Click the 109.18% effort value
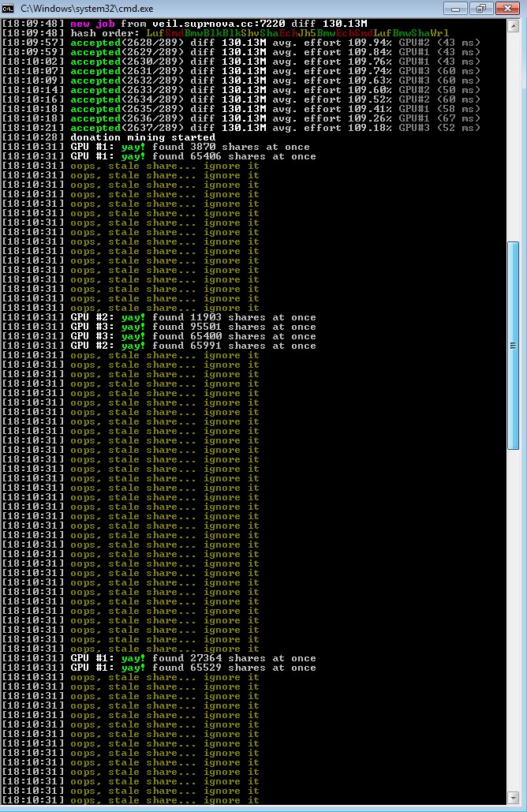 pyautogui.click(x=370, y=128)
